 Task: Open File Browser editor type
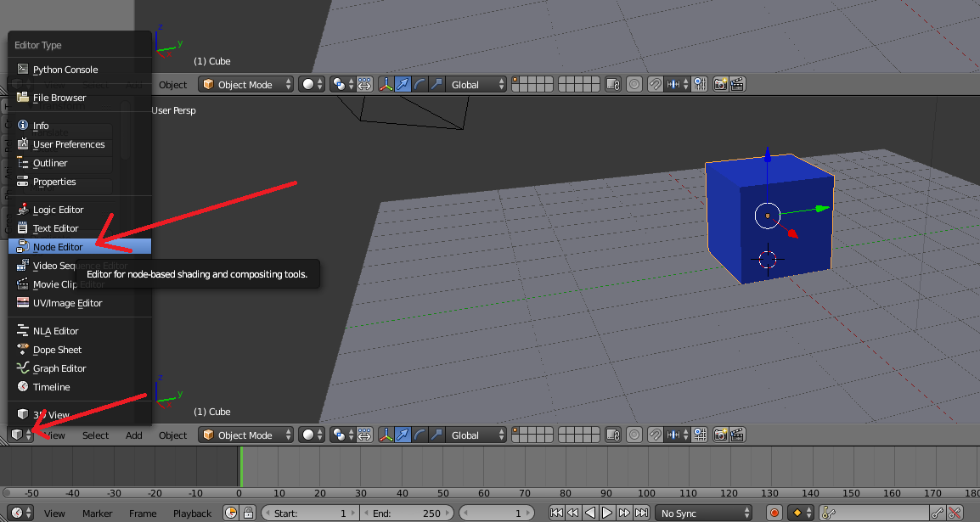(x=79, y=98)
